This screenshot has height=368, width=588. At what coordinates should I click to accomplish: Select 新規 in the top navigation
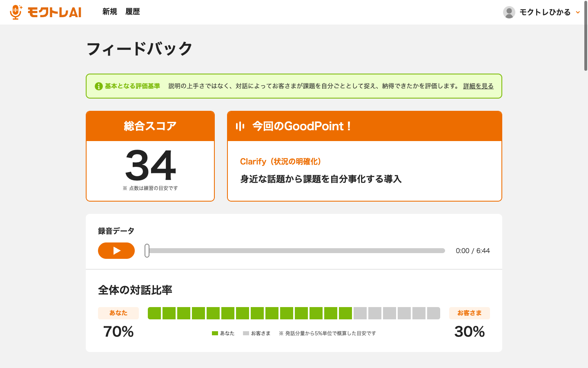[109, 12]
